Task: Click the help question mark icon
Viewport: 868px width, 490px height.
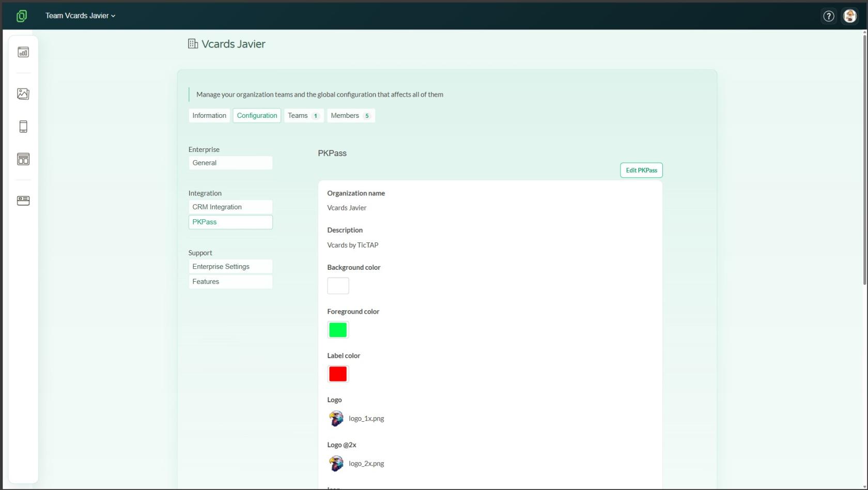Action: [x=829, y=16]
